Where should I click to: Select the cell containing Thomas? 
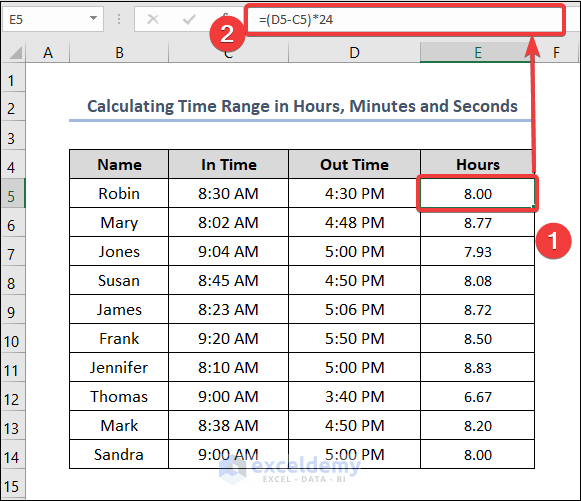[x=119, y=396]
